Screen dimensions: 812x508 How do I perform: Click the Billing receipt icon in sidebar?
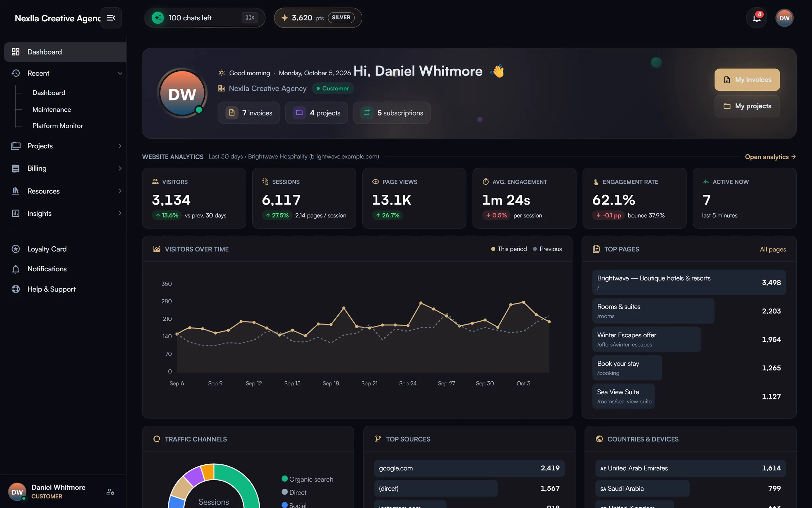coord(16,168)
